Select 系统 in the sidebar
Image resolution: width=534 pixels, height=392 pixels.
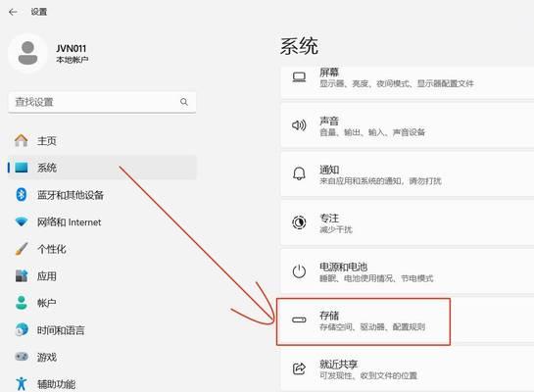[x=102, y=168]
